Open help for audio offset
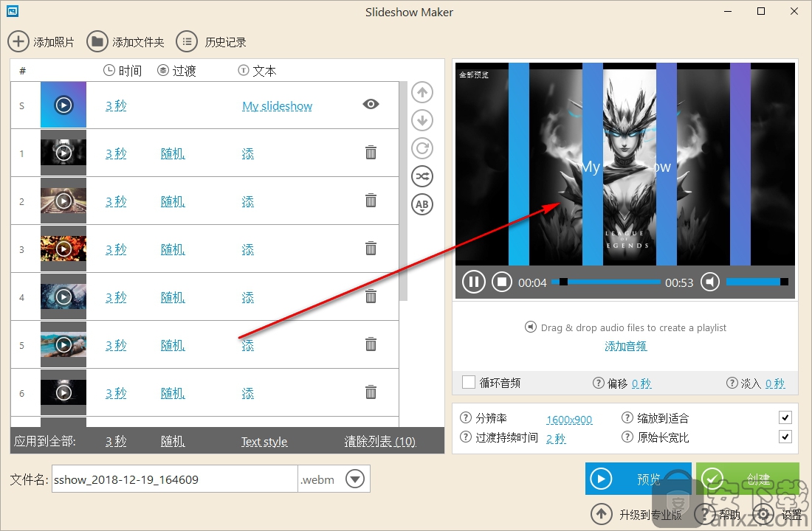 (599, 383)
